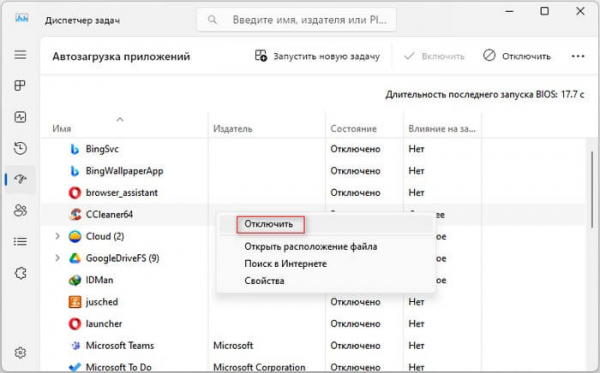The image size is (600, 373).
Task: Open the hamburger navigation menu
Action: click(20, 55)
